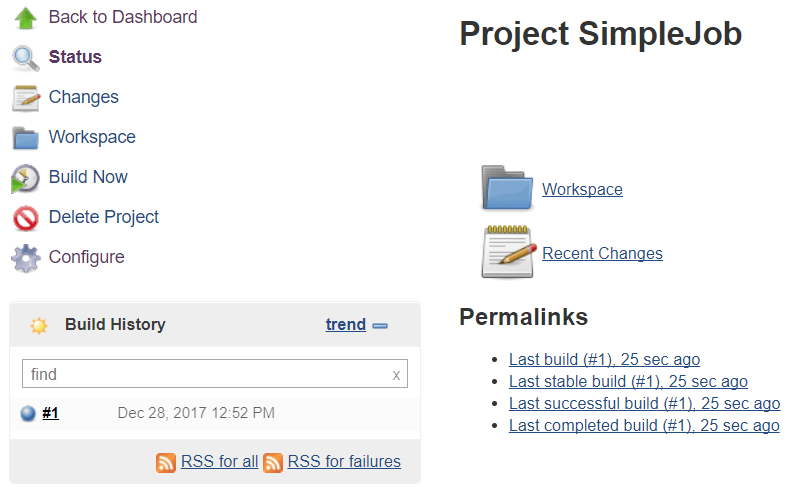The height and width of the screenshot is (487, 798).
Task: Click the magnifying glass Status icon
Action: tap(25, 58)
